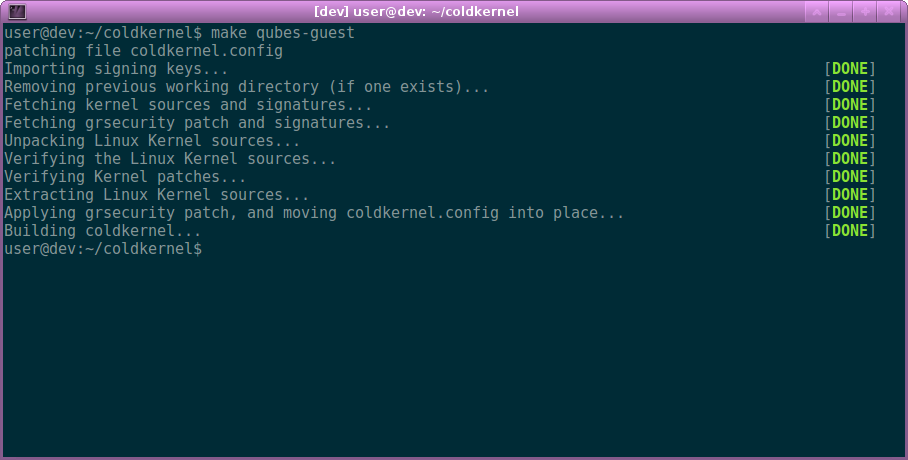Click the 'Extracting Linux Kernel sources' line
The image size is (908, 460).
coord(156,195)
